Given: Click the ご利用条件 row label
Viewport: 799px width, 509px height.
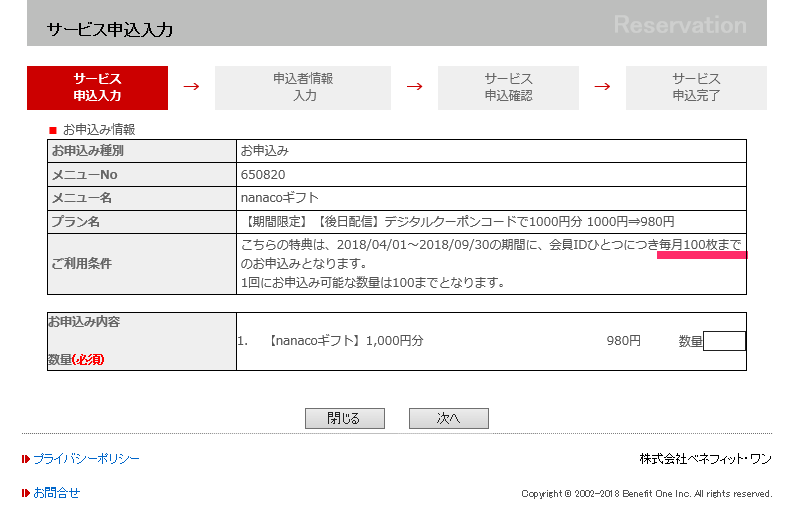Looking at the screenshot, I should [82, 263].
